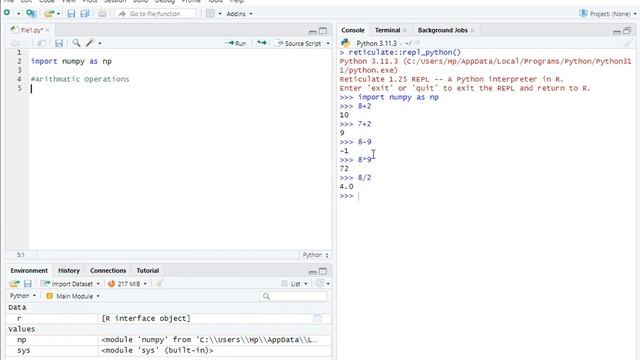The image size is (640, 360).
Task: Click Show in new window icon
Action: tap(41, 43)
